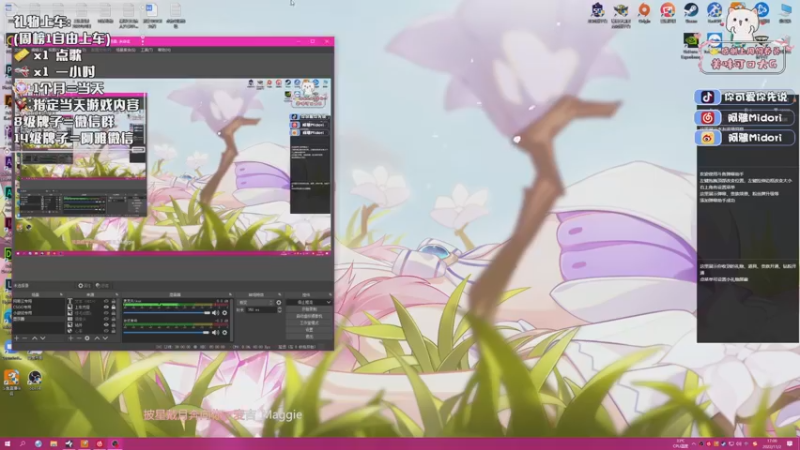Click the 启动虚拟摄像机 button

[309, 316]
